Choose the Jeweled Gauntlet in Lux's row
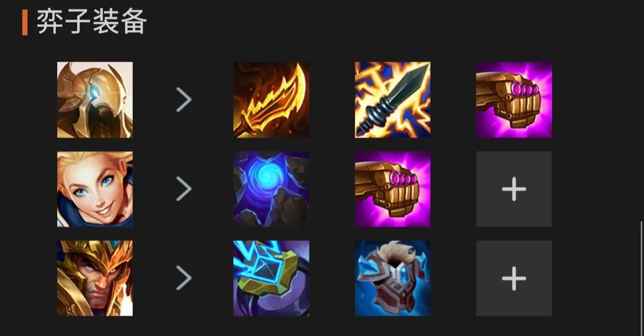Viewport: 644px width, 336px height. tap(392, 189)
